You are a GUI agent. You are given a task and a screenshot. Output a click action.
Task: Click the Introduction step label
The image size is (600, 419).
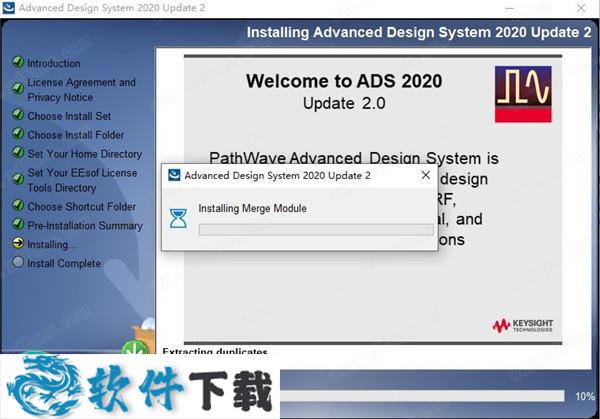54,64
